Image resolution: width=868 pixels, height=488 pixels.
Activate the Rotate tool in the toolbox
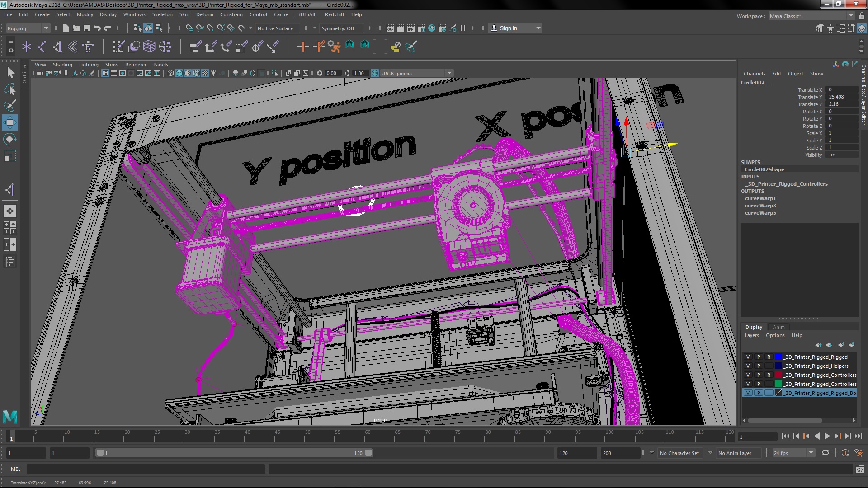[x=10, y=139]
